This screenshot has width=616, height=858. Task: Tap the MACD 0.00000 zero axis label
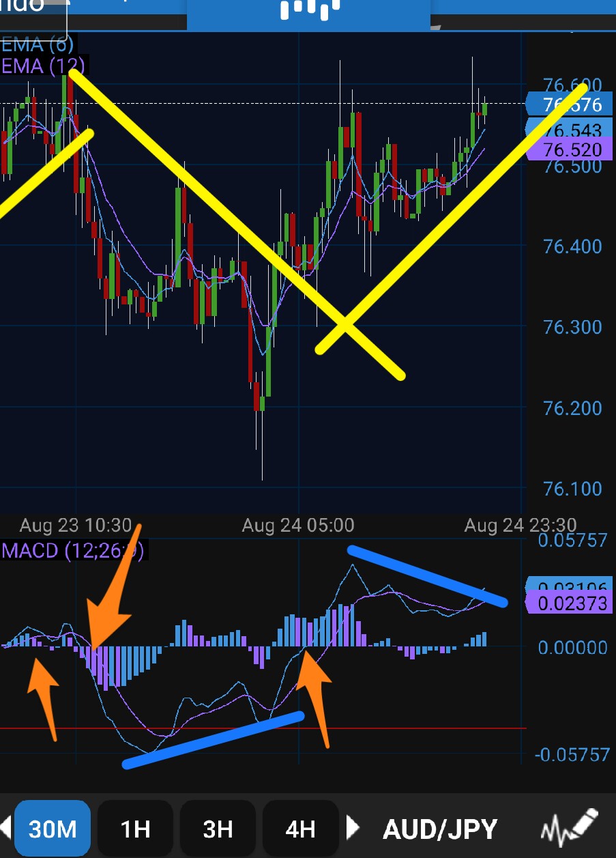[x=572, y=646]
